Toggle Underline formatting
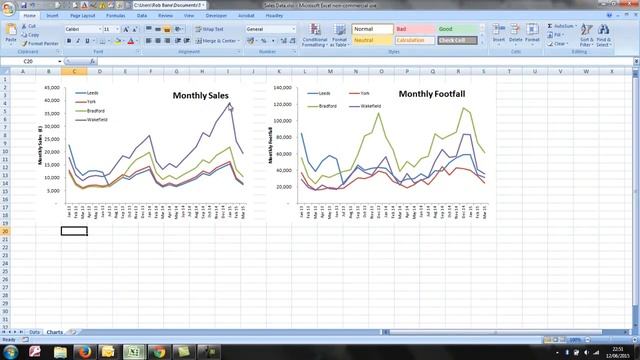Viewport: 640px width, 360px height. click(87, 41)
